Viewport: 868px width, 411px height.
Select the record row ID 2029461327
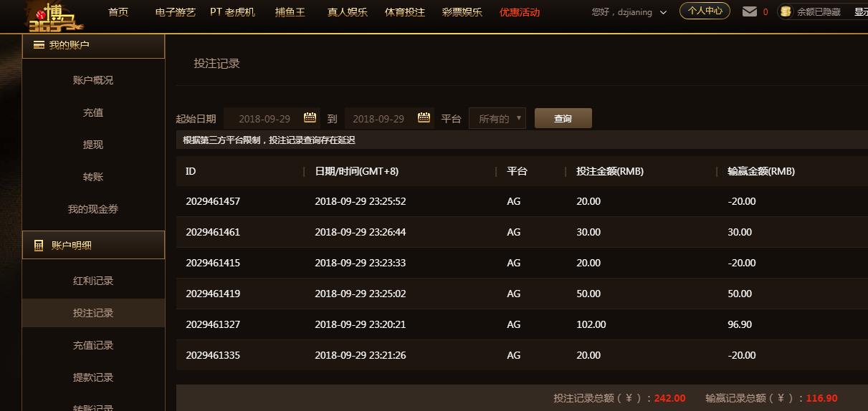click(x=212, y=324)
